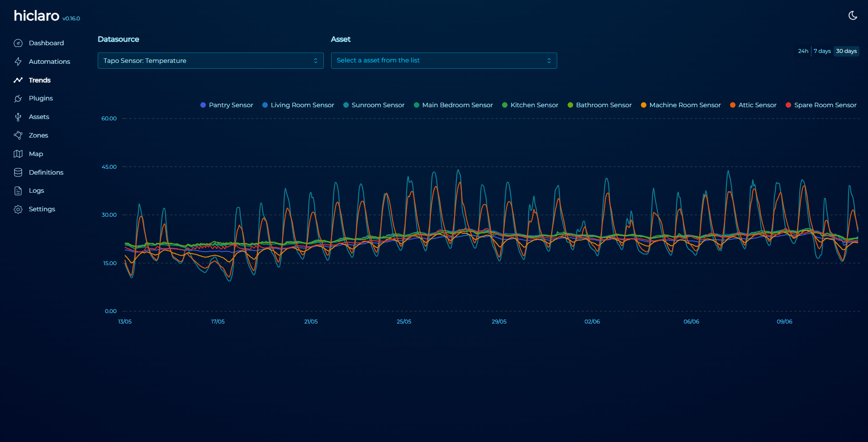Click the Logs document icon
This screenshot has width=868, height=442.
coord(18,190)
